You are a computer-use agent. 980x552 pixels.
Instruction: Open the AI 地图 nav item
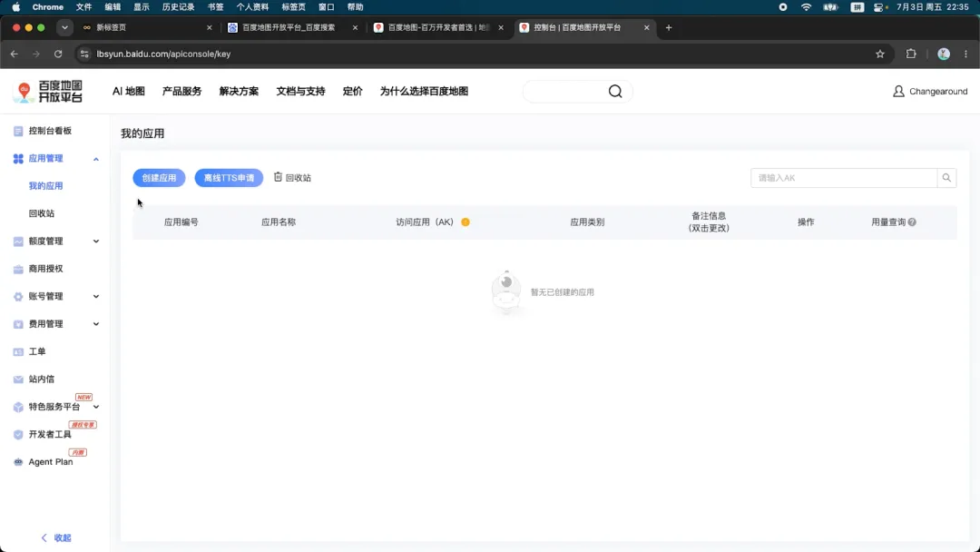(x=129, y=92)
